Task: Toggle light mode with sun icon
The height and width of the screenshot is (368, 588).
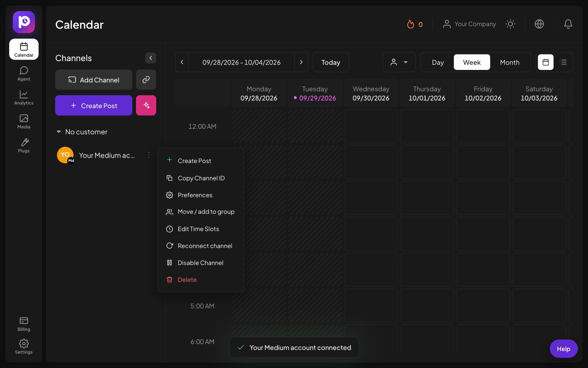Action: click(x=510, y=24)
